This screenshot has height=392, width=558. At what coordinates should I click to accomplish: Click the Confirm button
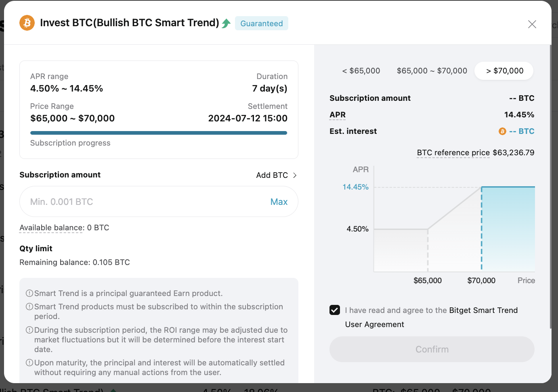(432, 349)
